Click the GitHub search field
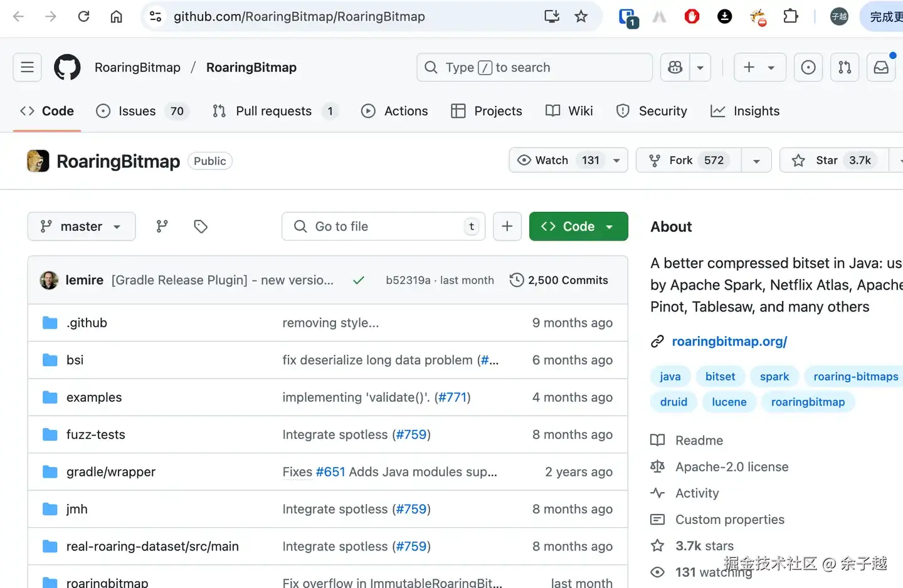The image size is (903, 588). coord(534,67)
